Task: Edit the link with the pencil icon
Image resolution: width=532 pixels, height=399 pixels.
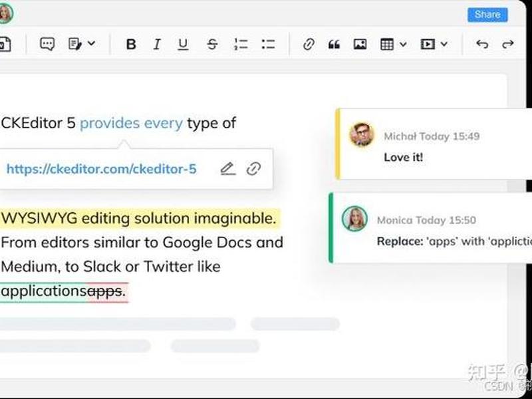Action: point(227,169)
